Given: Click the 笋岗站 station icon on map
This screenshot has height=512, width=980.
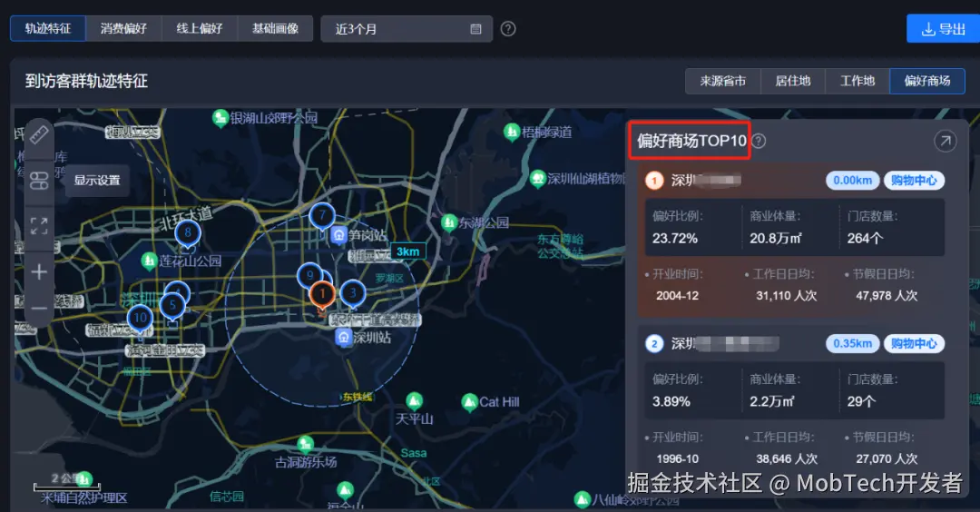Looking at the screenshot, I should click(338, 235).
